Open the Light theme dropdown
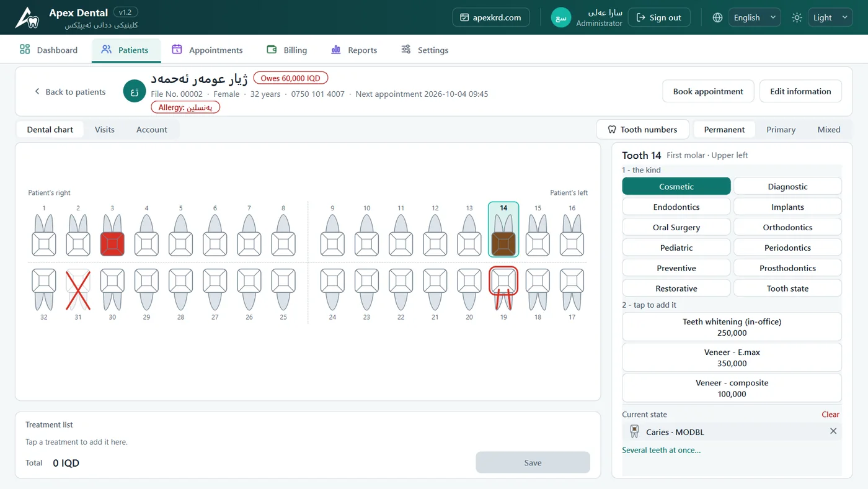This screenshot has height=489, width=868. click(x=830, y=17)
